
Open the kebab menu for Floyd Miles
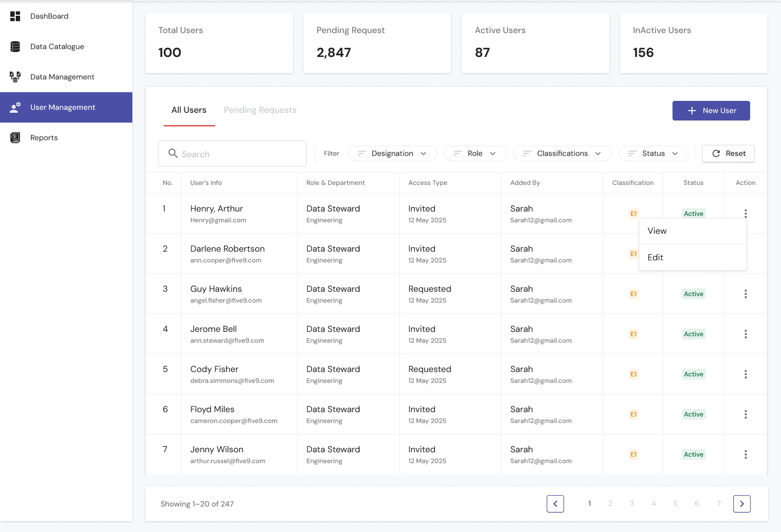[745, 414]
